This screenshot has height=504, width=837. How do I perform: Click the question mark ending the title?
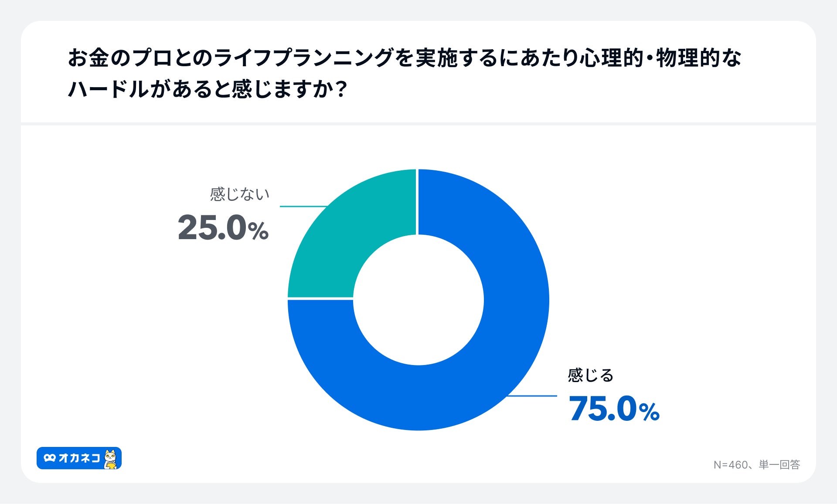click(x=342, y=89)
